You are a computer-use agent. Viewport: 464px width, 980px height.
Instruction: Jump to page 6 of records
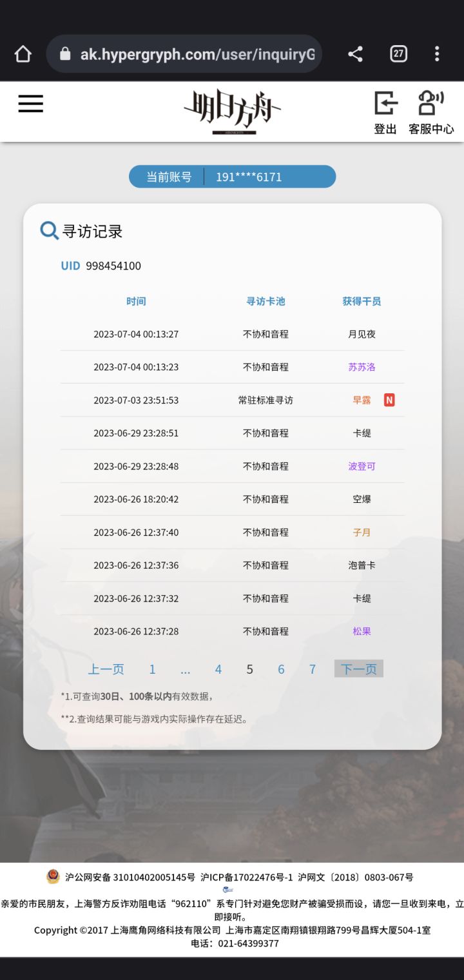tap(281, 669)
